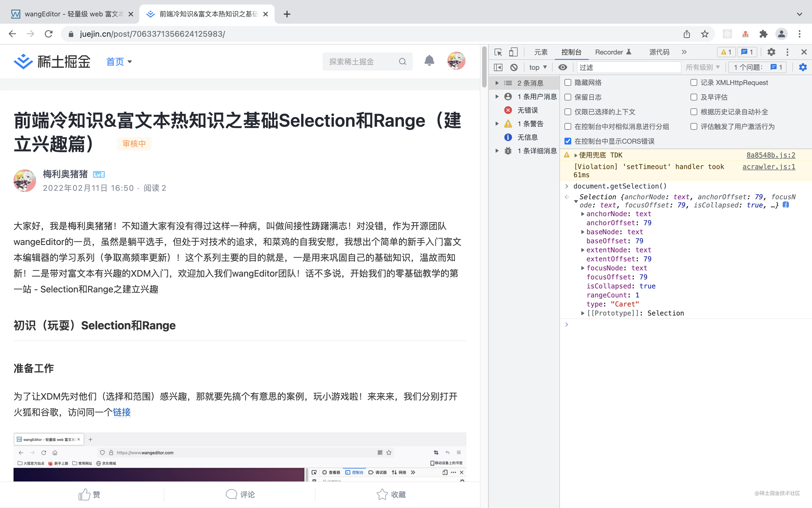Screen dimensions: 812x508
Task: Click the Chrome profile avatar icon
Action: [x=782, y=34]
